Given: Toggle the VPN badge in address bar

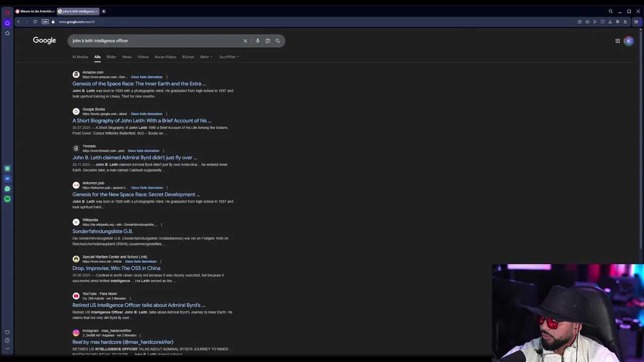Looking at the screenshot, I should (x=45, y=22).
